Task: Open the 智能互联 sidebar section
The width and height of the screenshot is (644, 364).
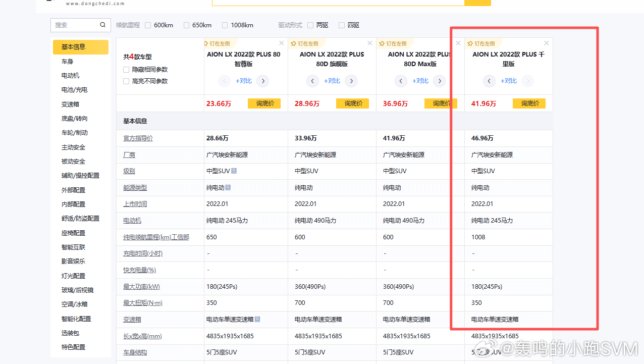Action: 73,247
